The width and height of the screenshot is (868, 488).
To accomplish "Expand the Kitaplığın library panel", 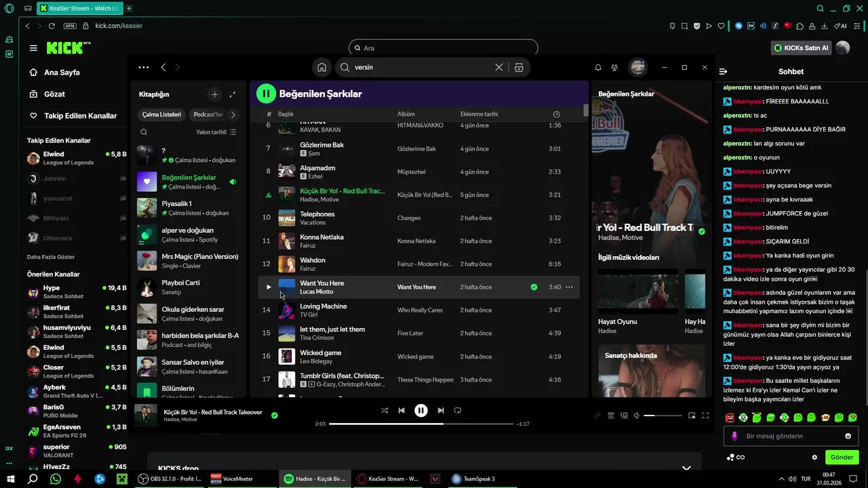I will 233,94.
